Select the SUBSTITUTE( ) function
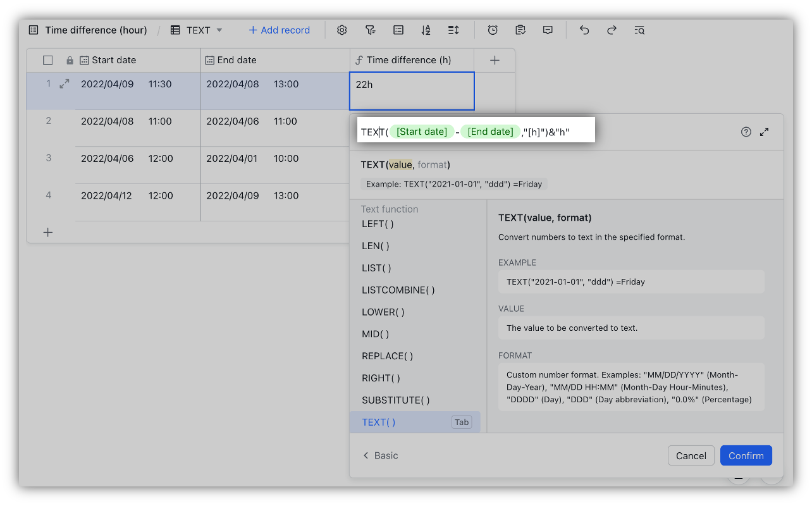Image resolution: width=812 pixels, height=506 pixels. 395,400
